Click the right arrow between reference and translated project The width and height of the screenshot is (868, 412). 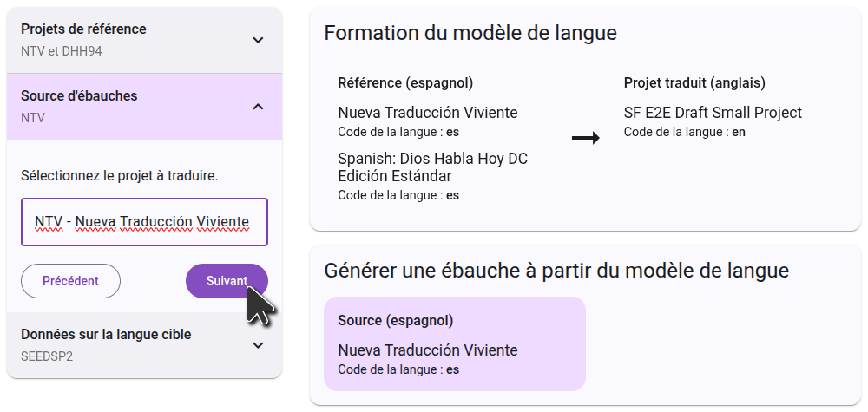coord(585,139)
